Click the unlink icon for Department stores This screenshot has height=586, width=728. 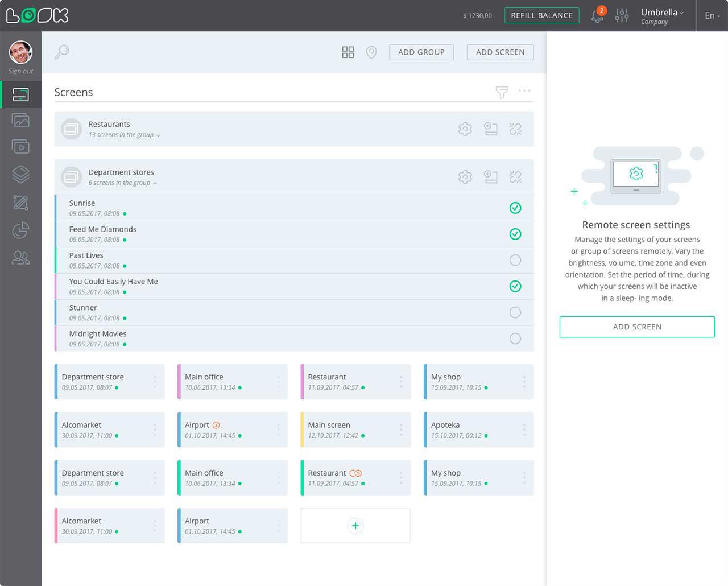click(x=515, y=177)
